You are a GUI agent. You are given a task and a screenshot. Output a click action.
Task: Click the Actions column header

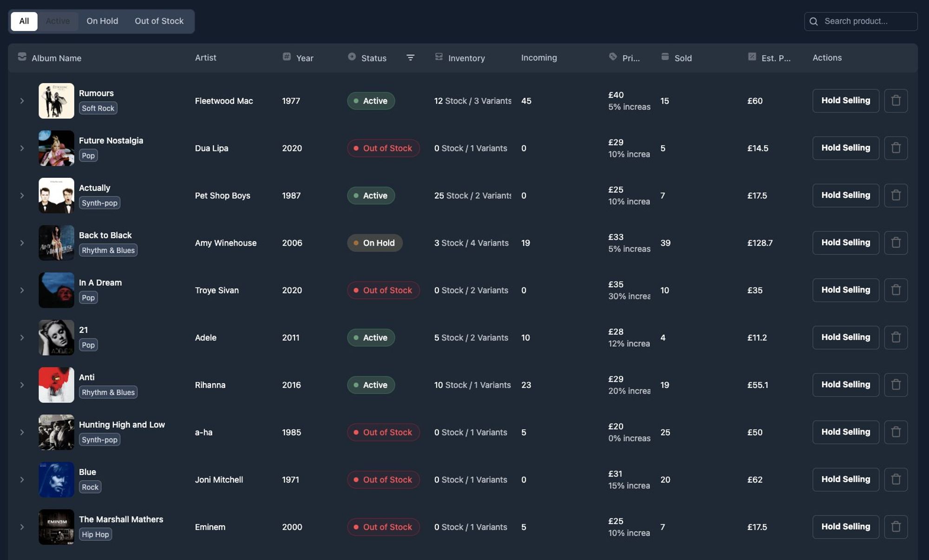(827, 58)
